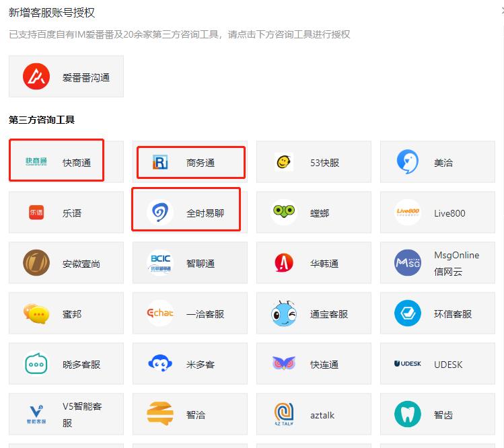Click the 晓多客服 text label
504x448 pixels.
click(x=81, y=365)
